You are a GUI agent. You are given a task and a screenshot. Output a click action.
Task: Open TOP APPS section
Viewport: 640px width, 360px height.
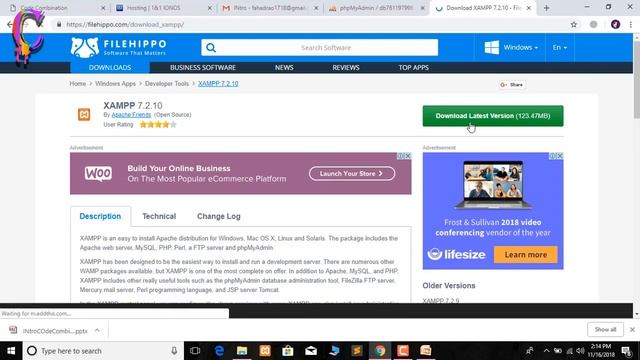point(413,67)
